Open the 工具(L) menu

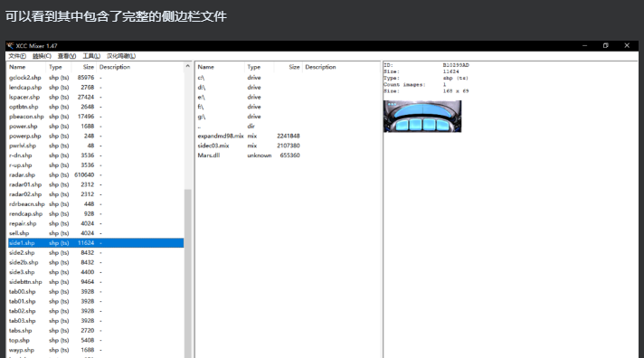click(91, 56)
